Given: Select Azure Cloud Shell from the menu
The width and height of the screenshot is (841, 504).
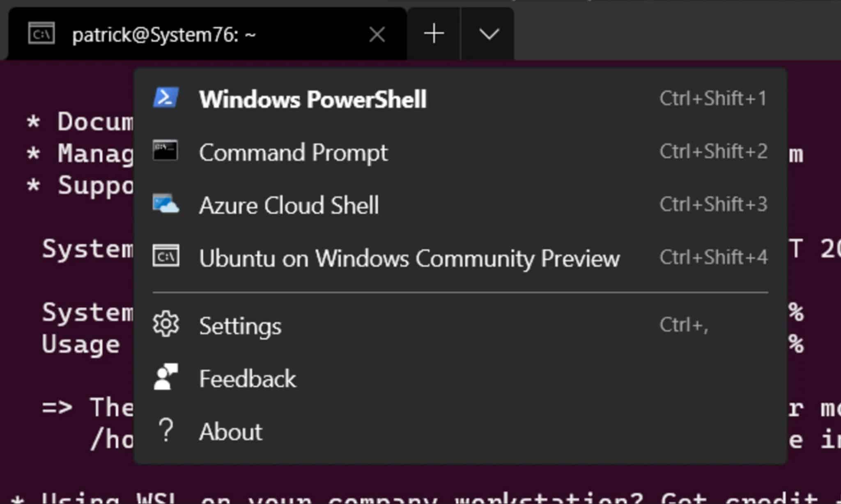Looking at the screenshot, I should click(289, 205).
